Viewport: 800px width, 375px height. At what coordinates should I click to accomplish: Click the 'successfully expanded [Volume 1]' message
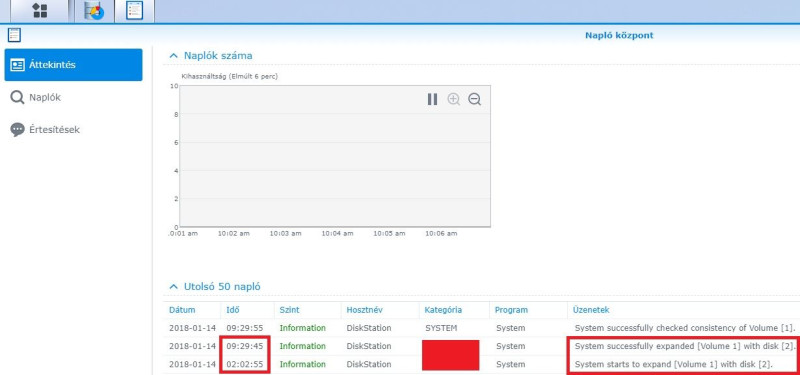(x=685, y=346)
